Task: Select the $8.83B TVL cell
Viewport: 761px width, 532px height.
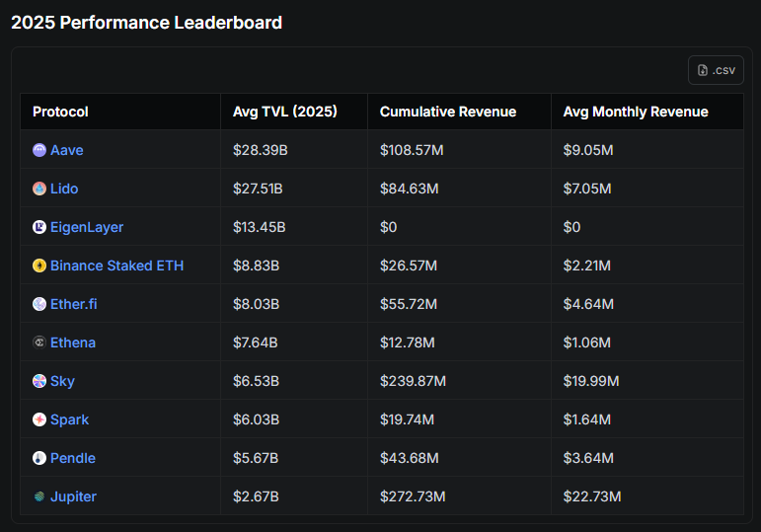Action: [294, 266]
